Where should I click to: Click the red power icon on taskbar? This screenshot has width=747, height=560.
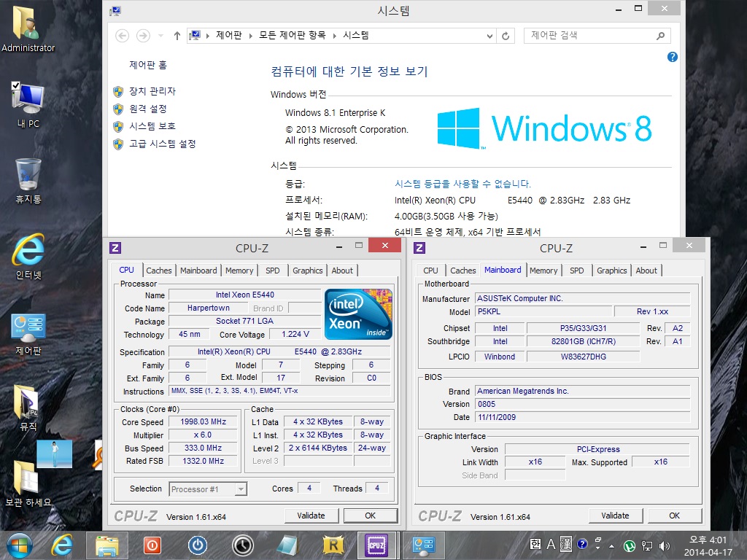152,545
